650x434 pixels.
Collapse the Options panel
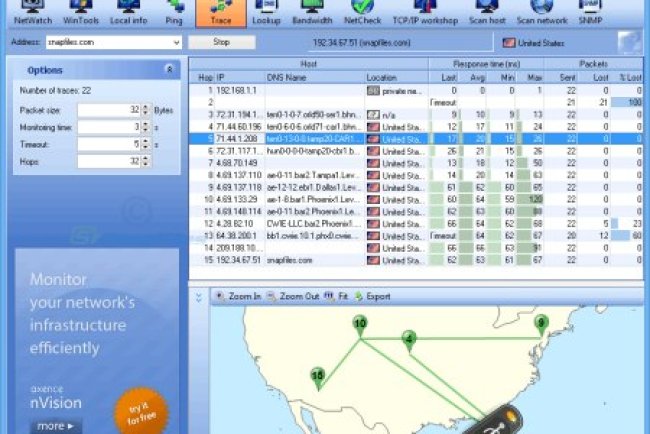tap(169, 70)
